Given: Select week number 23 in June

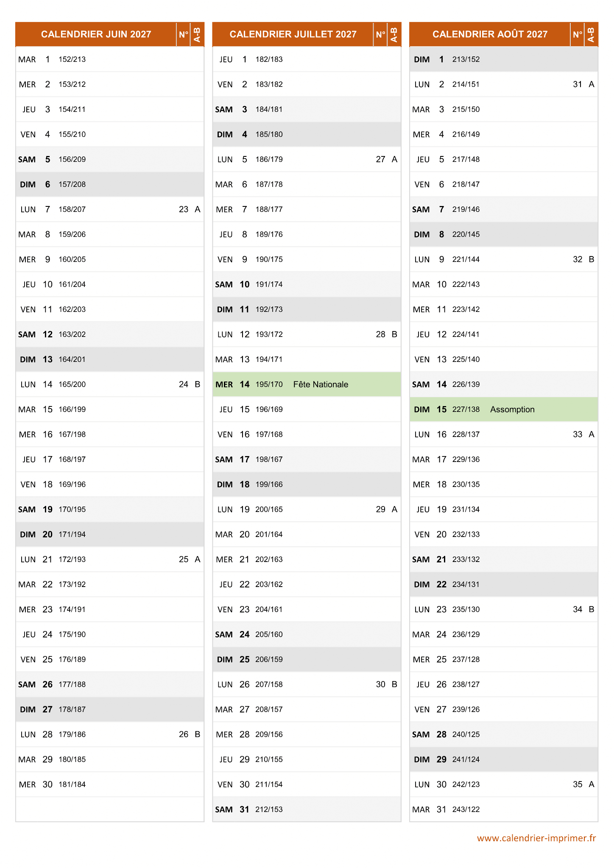Looking at the screenshot, I should (183, 209).
